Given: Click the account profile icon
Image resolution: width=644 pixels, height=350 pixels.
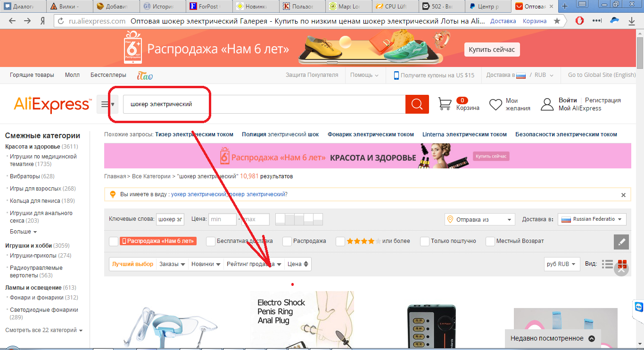Looking at the screenshot, I should click(x=547, y=104).
